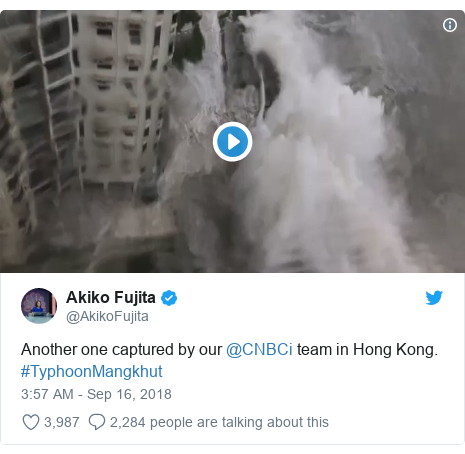Click the "people are talking about this" label
Viewport: 465px width, 454px height.
pos(239,422)
